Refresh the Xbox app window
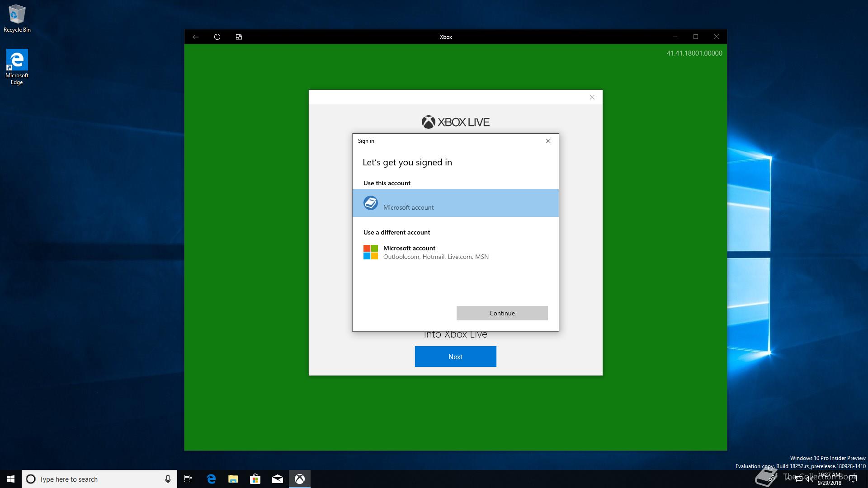The width and height of the screenshot is (868, 488). [x=217, y=37]
